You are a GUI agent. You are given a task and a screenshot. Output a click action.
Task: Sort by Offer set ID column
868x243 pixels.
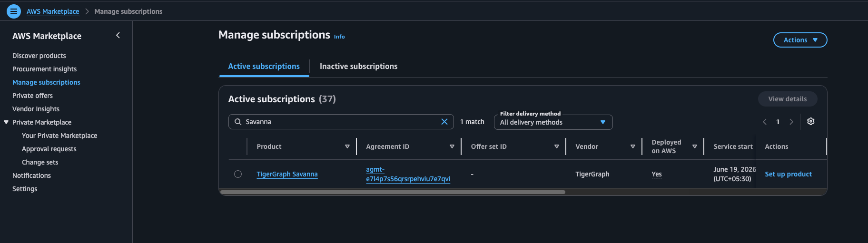pos(557,146)
